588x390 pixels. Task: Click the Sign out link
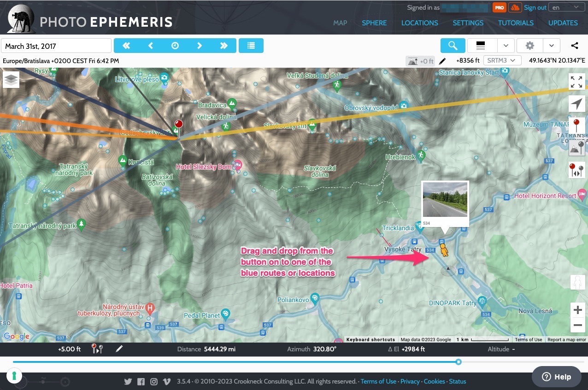pos(535,7)
